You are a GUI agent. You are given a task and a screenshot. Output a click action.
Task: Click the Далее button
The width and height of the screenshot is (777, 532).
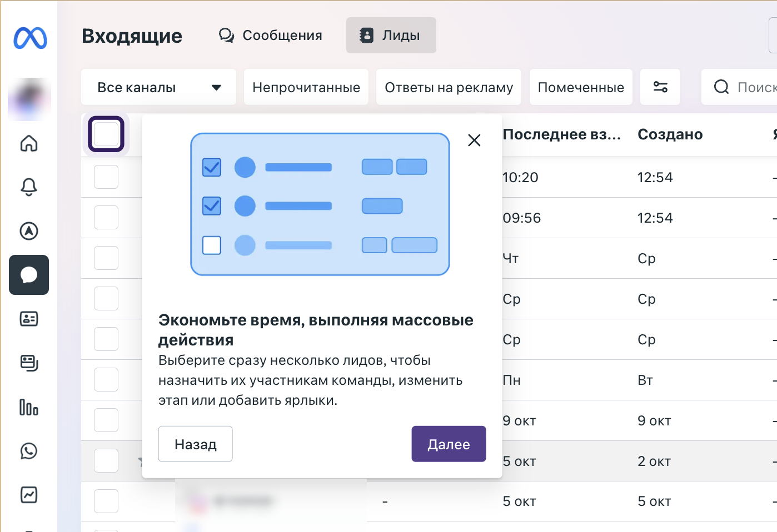click(x=449, y=444)
